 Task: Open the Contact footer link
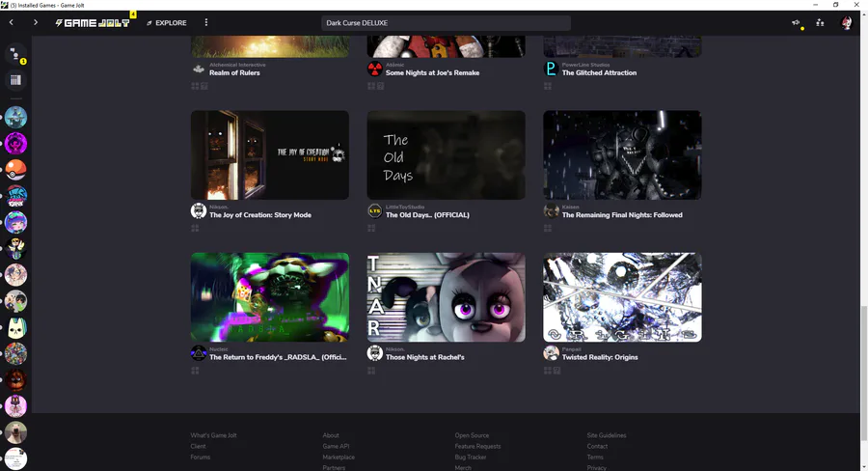[597, 446]
